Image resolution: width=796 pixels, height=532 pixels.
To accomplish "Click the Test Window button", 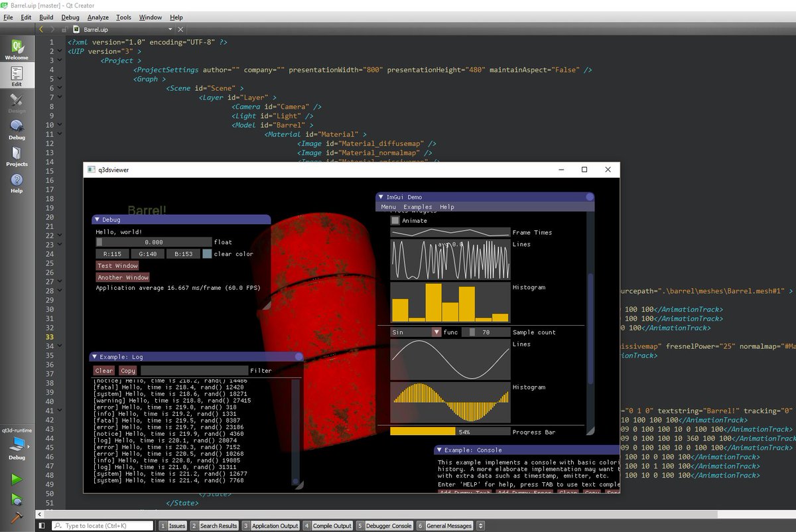I will point(117,265).
